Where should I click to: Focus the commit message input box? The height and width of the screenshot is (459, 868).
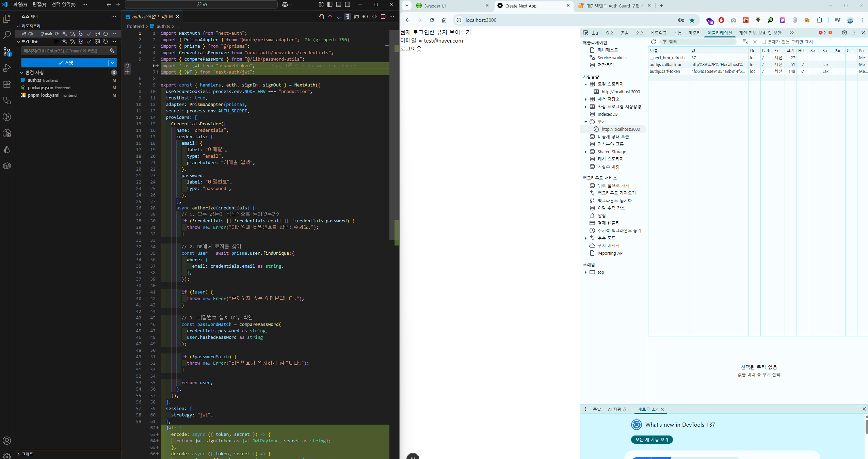(x=65, y=51)
